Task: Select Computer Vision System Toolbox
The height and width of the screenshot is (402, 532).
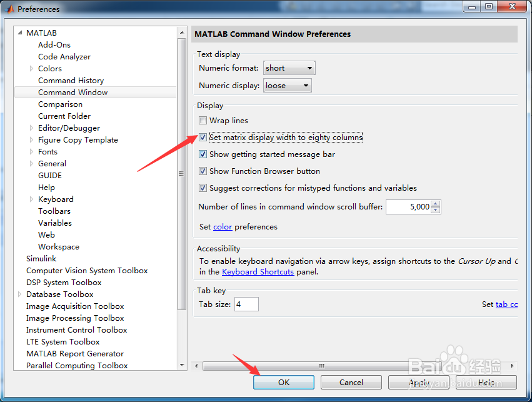Action: [87, 270]
